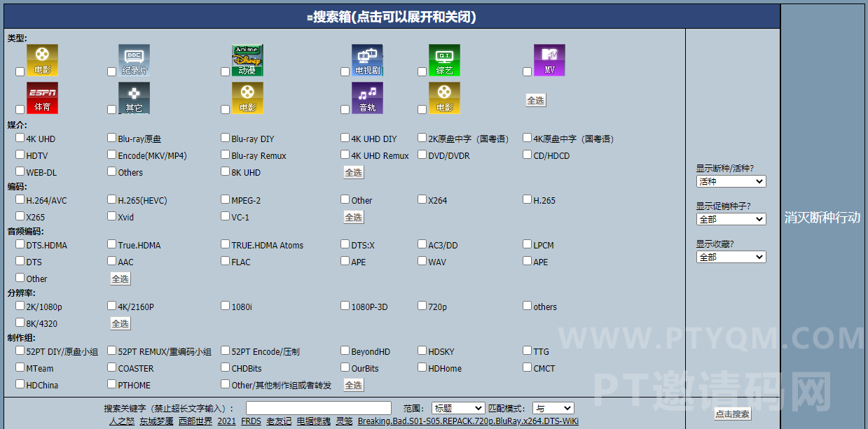Choose the 电视剧 TV series icon
The height and width of the screenshot is (429, 868).
(367, 60)
